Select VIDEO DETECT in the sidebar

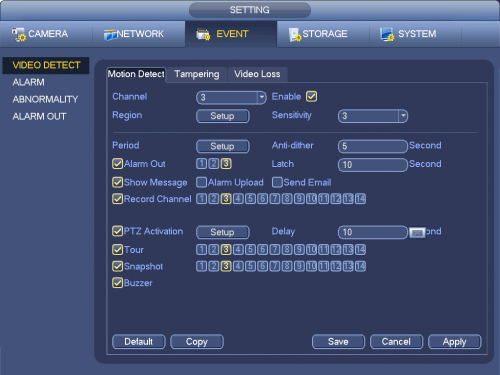(x=46, y=65)
